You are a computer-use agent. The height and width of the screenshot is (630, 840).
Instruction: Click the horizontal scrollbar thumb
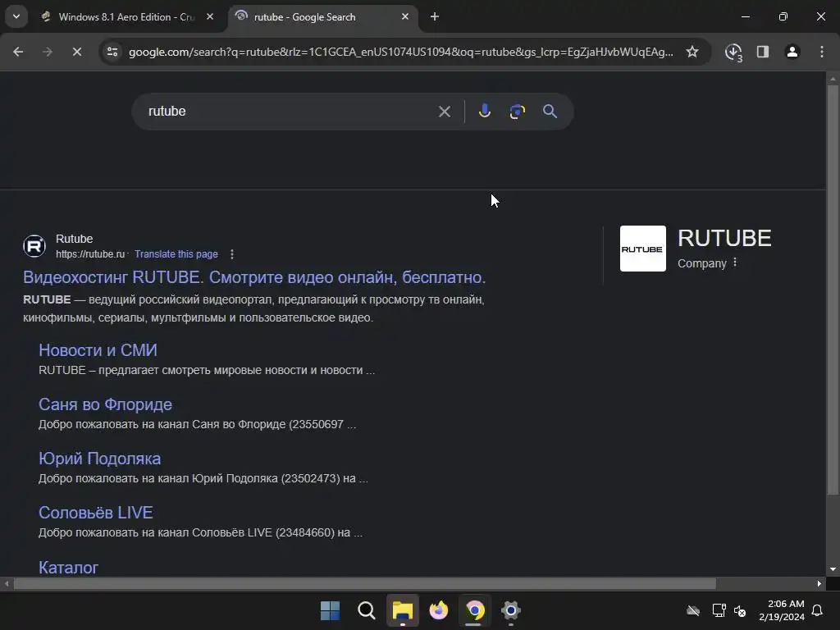tap(364, 584)
